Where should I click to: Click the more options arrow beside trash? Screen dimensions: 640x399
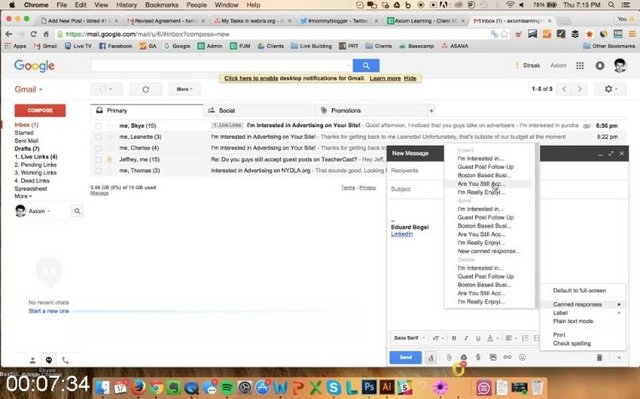click(x=619, y=358)
